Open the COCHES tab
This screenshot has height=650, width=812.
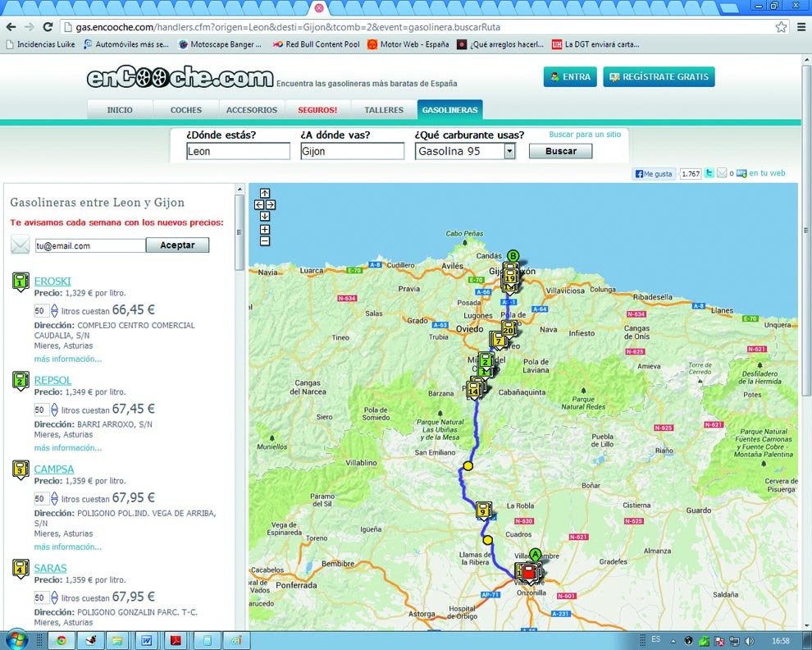click(186, 110)
